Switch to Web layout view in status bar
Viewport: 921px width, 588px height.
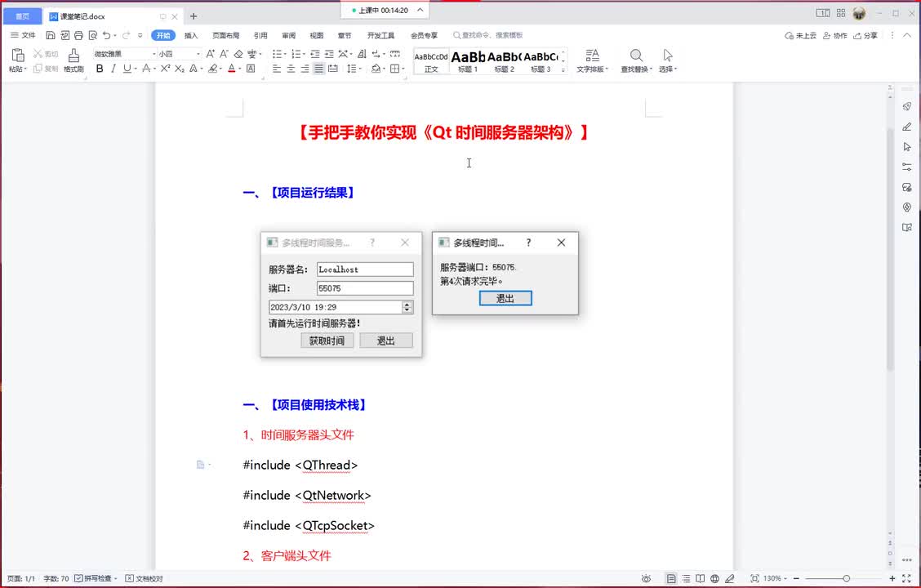coord(714,578)
